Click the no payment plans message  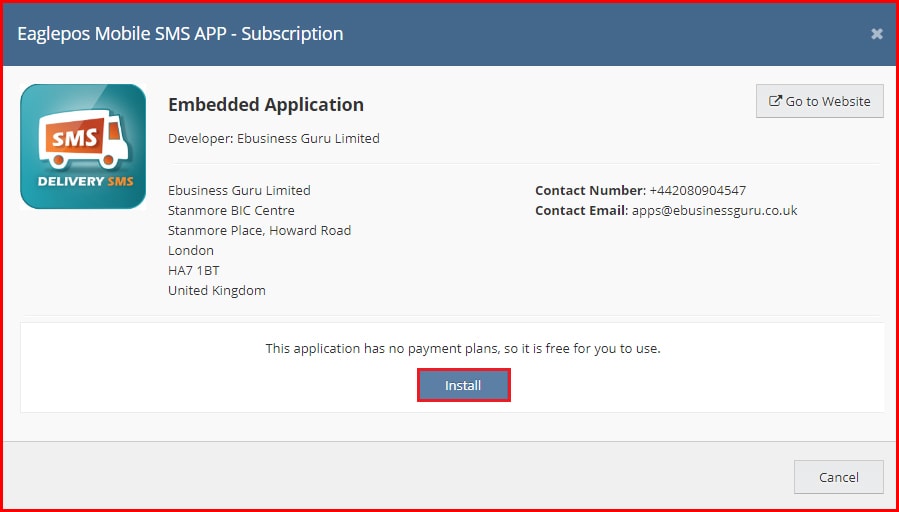point(463,349)
